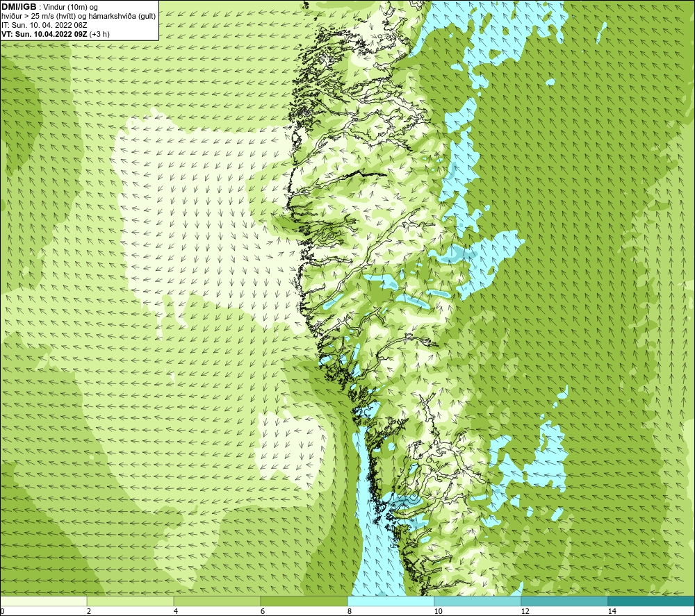Click the "4" tick label on the scale
Viewport: 695px width, 616px height.
coord(176,611)
